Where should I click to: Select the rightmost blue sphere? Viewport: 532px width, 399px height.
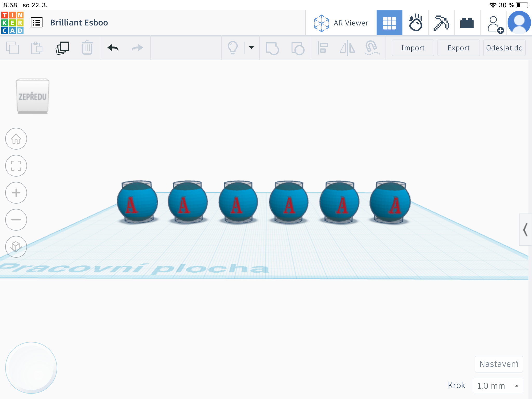coord(390,202)
